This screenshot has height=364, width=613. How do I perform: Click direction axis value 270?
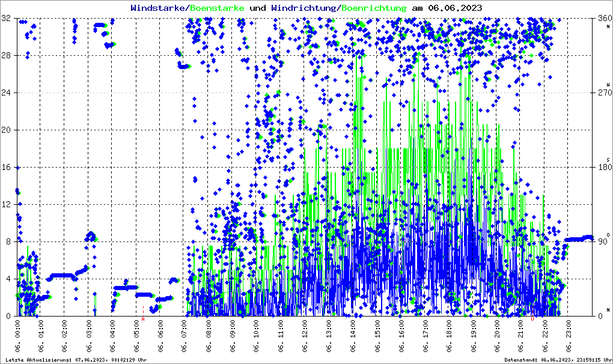(x=605, y=93)
